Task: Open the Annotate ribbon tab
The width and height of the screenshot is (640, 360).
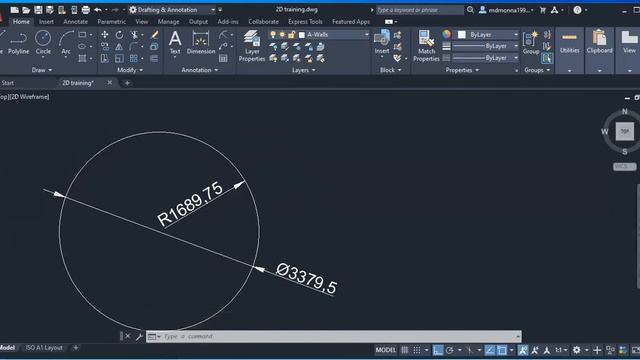Action: (76, 22)
